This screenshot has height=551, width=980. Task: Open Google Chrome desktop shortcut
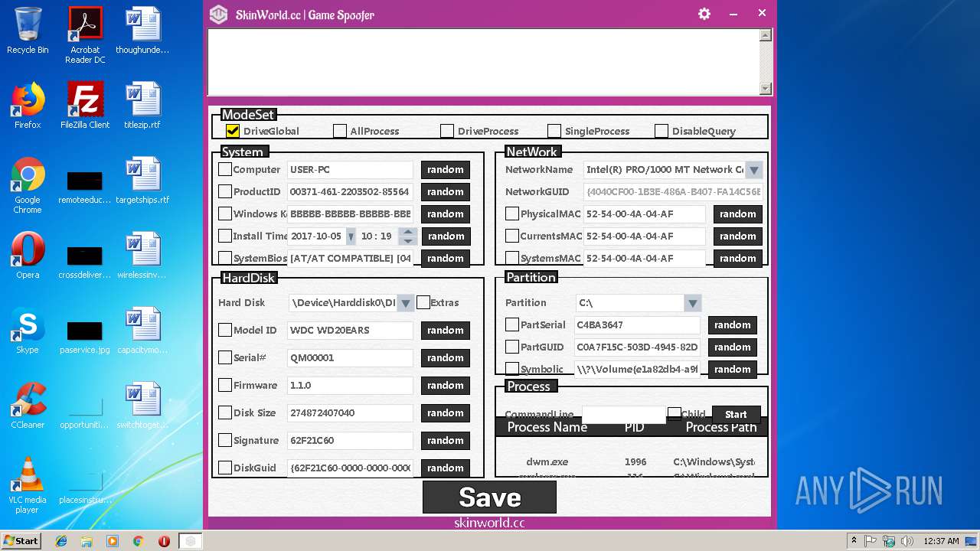pos(28,186)
